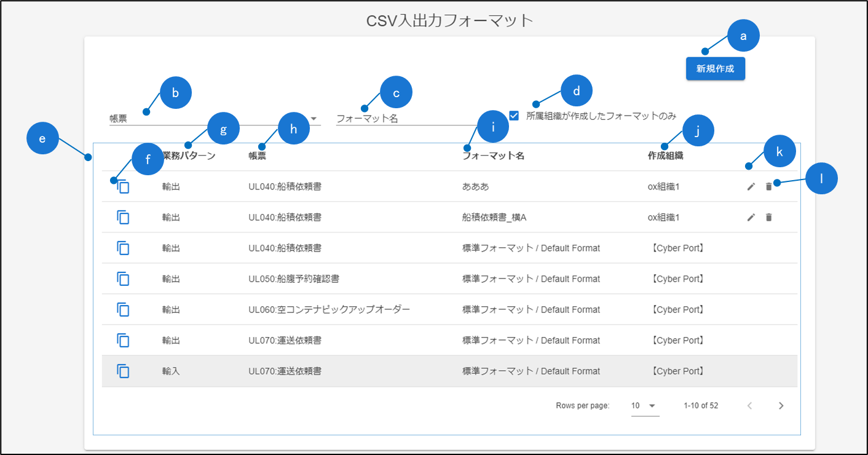This screenshot has height=455, width=868.
Task: Delete the あああ format using trash icon
Action: point(768,186)
